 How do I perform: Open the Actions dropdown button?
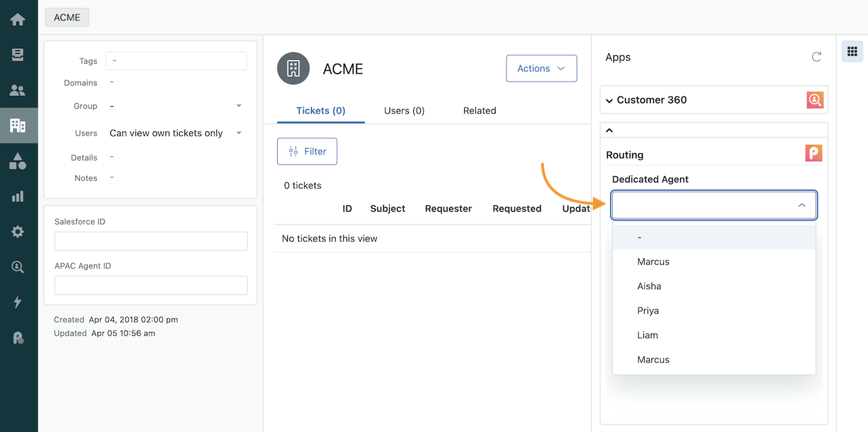tap(541, 69)
